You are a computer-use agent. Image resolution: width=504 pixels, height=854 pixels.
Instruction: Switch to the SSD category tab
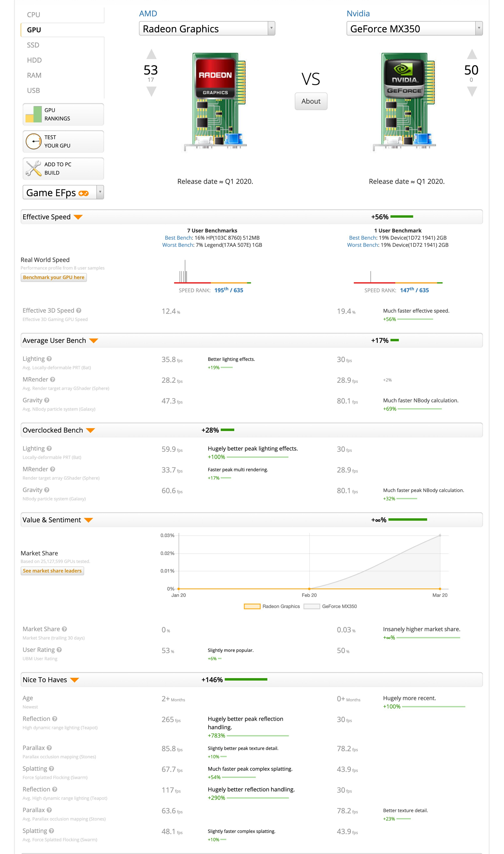tap(33, 45)
